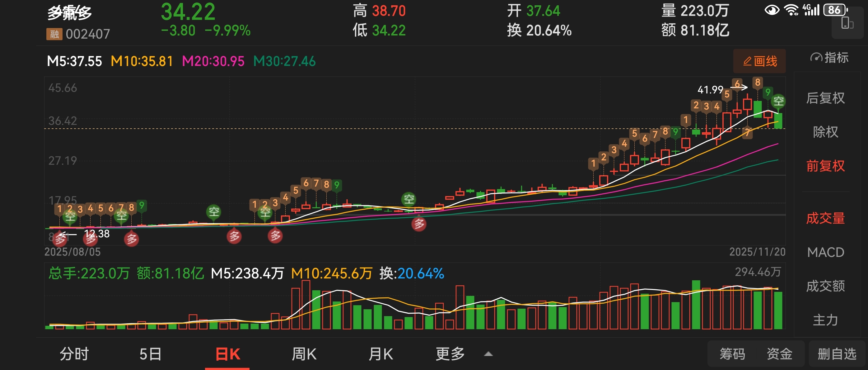Show 成交额 turnover sub-chart
868x370 pixels.
(x=825, y=286)
